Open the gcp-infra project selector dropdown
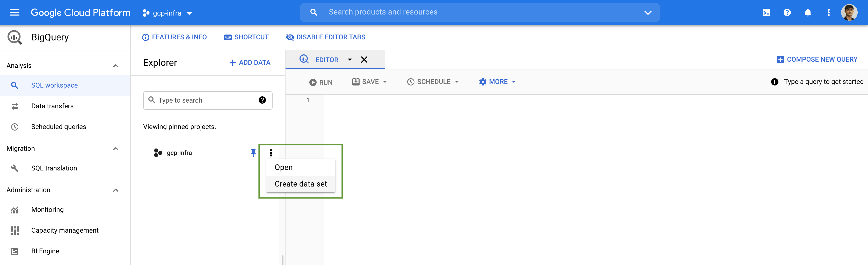Image resolution: width=868 pixels, height=265 pixels. [167, 13]
